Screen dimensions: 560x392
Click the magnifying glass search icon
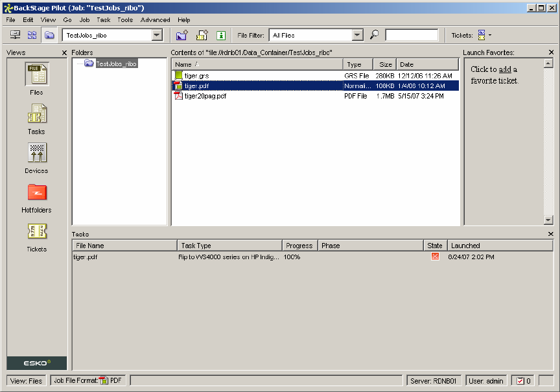tap(374, 34)
